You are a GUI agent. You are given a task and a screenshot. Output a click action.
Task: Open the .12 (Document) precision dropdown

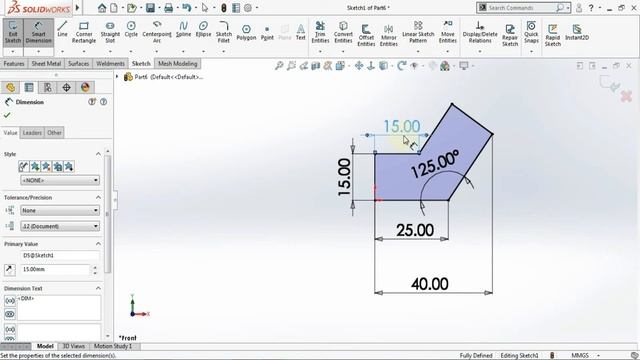click(x=60, y=226)
